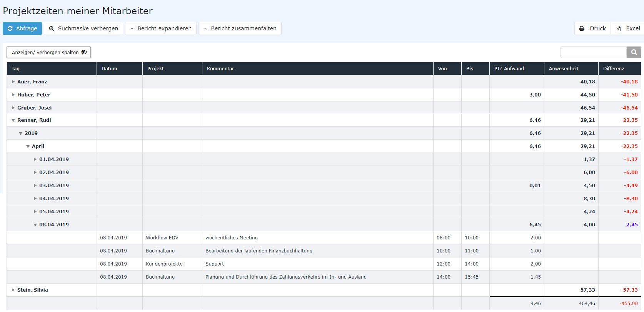Viewport: 644px width, 312px height.
Task: Expand the 02.04.2019 day row
Action: click(35, 173)
